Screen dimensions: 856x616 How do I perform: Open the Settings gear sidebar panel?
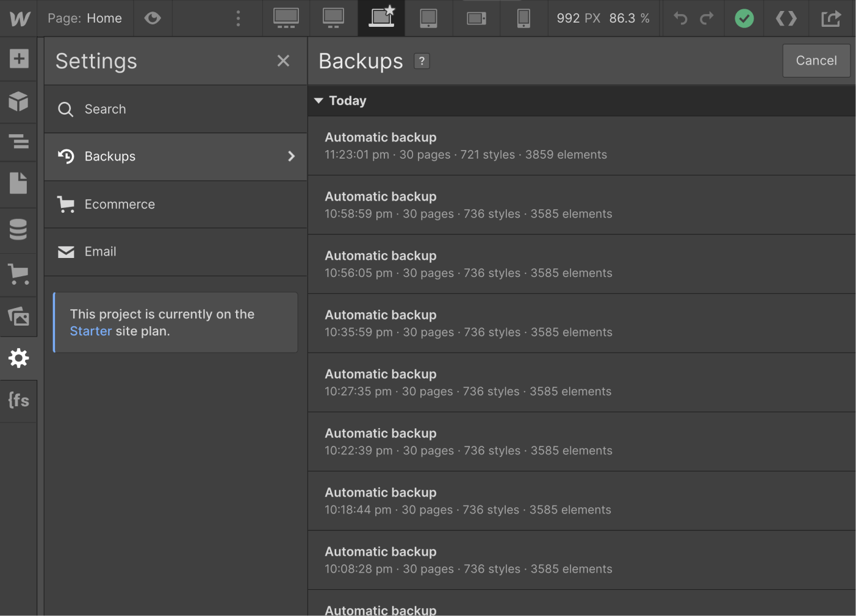[x=19, y=358]
